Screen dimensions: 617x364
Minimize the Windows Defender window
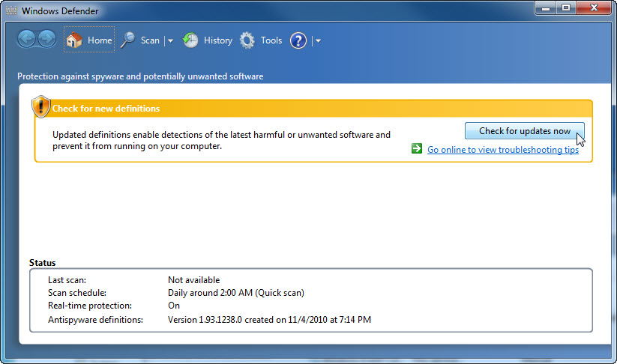tap(545, 7)
